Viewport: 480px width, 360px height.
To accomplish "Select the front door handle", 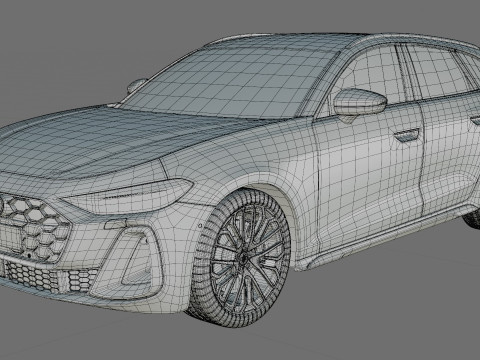I will coord(406,135).
